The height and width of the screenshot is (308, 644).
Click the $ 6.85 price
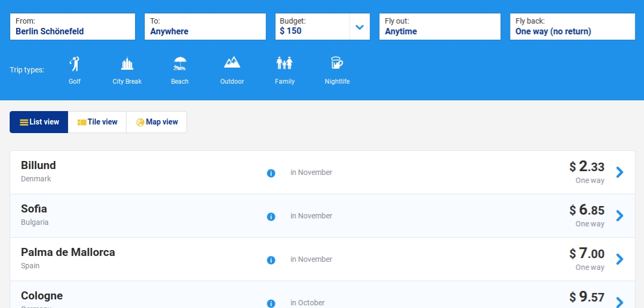tap(587, 210)
